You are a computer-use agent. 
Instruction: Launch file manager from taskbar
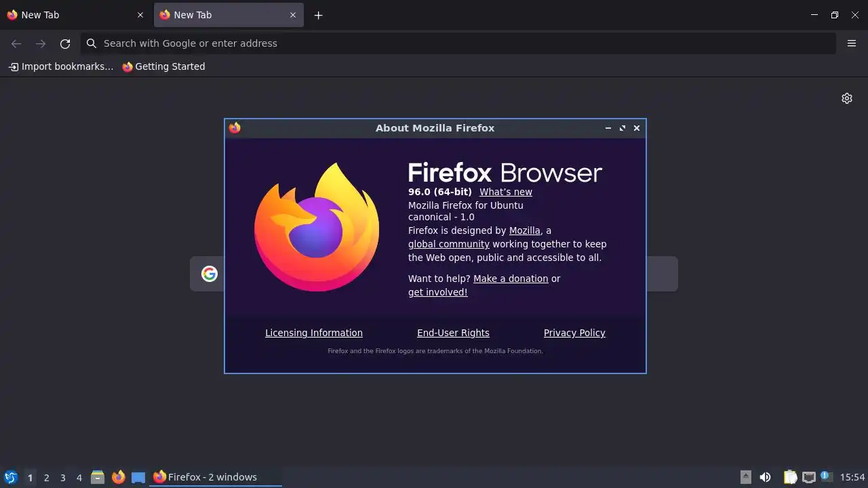(98, 477)
